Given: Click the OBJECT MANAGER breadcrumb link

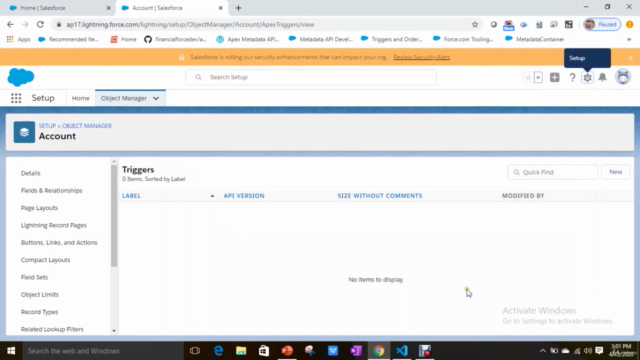Looking at the screenshot, I should coord(87,126).
